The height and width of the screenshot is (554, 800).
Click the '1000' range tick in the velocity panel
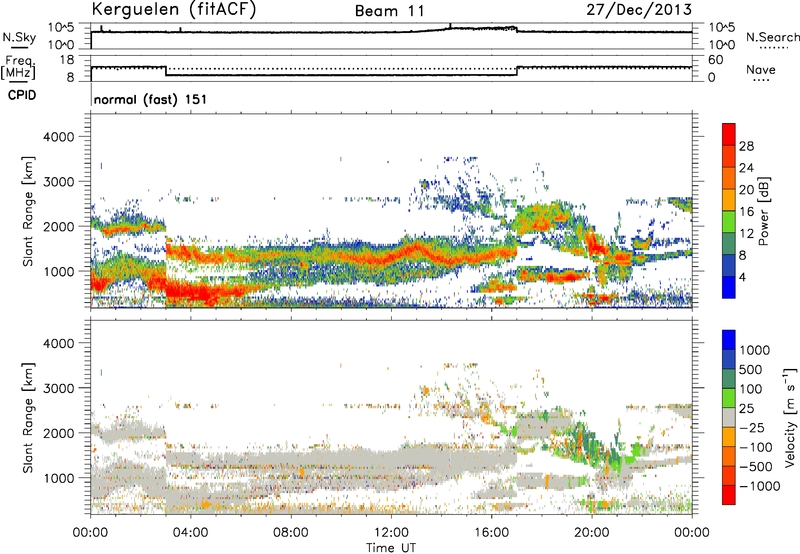click(58, 478)
